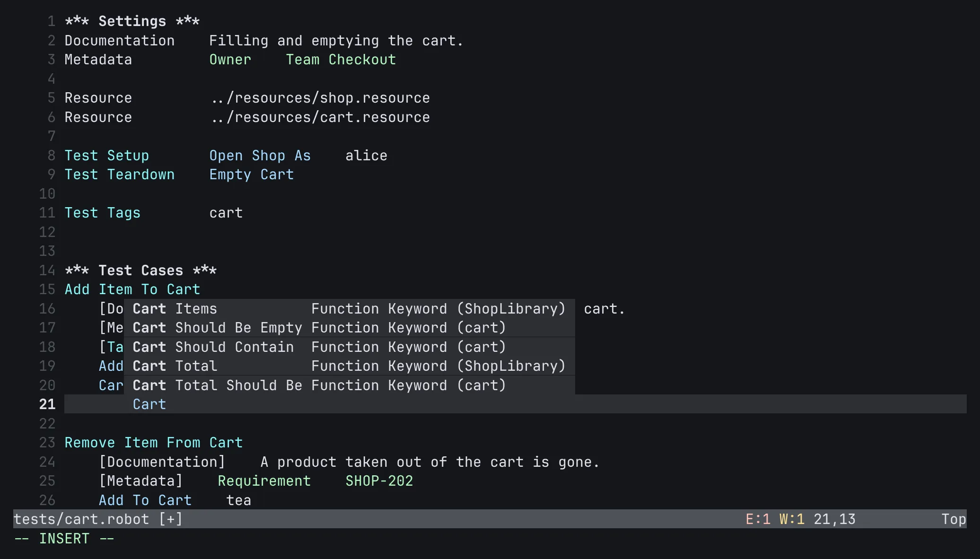Click 'Test Teardown' setting name

120,175
